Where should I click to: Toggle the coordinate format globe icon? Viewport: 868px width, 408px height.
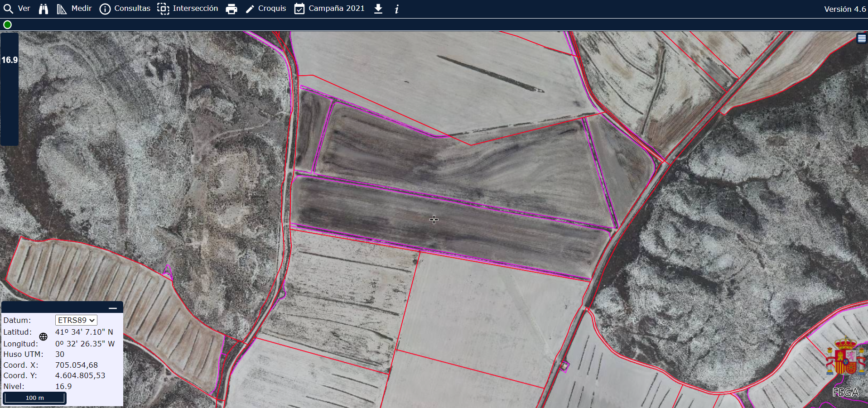point(43,337)
